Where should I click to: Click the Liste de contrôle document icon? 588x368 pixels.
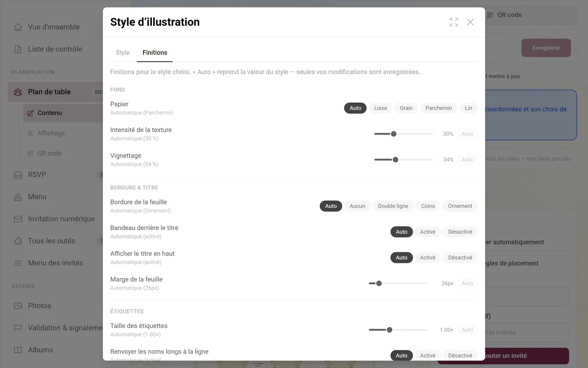coord(18,49)
